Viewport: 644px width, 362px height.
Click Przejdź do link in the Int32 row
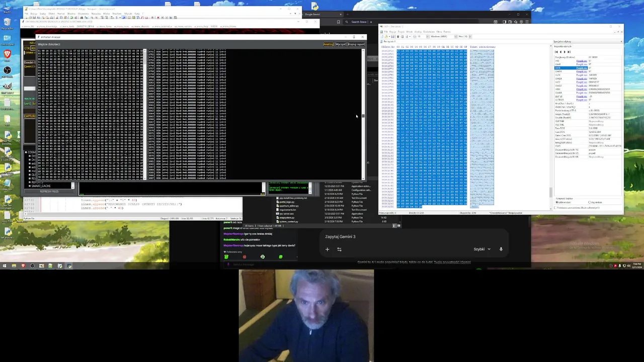point(582,82)
